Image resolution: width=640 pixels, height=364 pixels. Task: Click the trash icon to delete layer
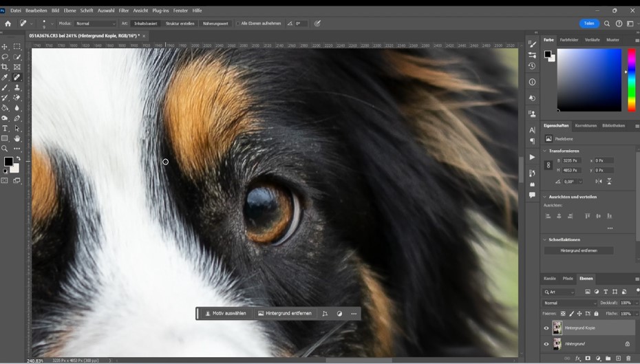[628, 358]
